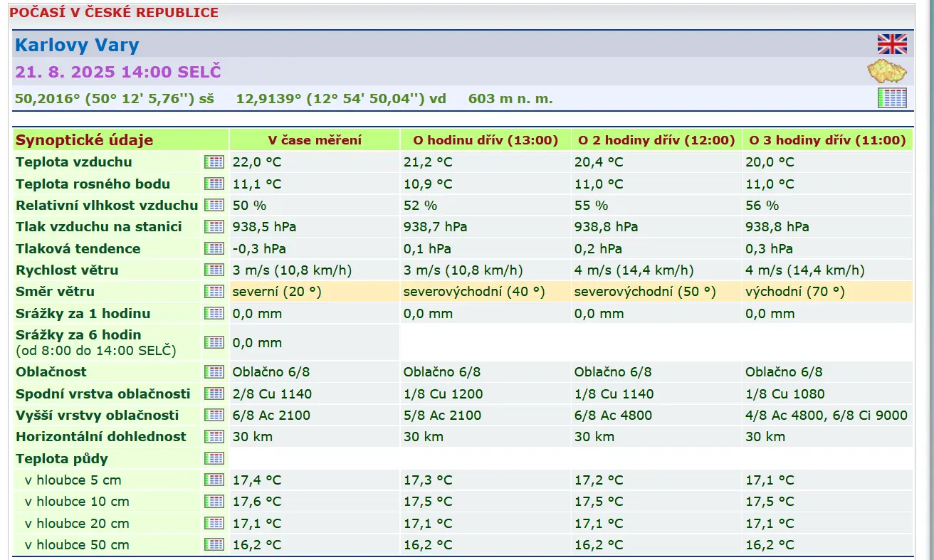Open table icon for Horizontální dohlednost
934x560 pixels.
[214, 436]
